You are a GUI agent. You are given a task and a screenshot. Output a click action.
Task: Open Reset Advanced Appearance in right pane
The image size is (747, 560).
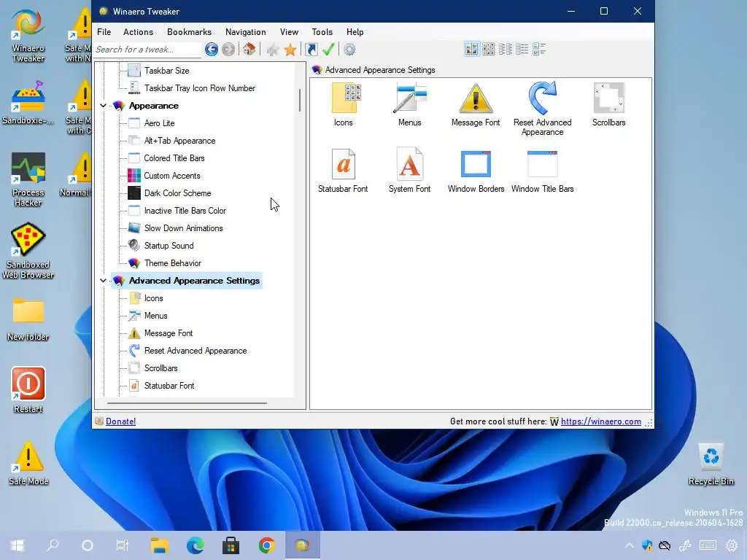[x=542, y=109]
